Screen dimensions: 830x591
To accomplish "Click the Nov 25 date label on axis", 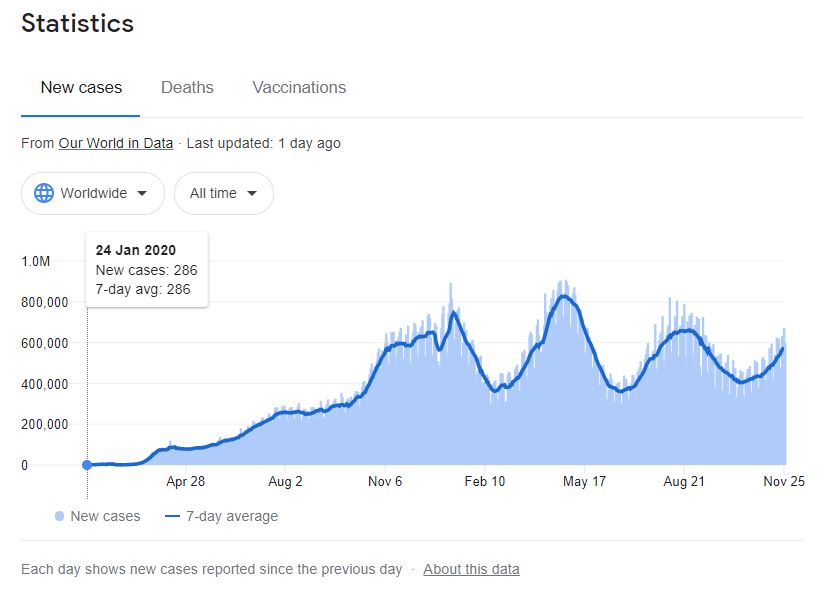I will coord(784,482).
